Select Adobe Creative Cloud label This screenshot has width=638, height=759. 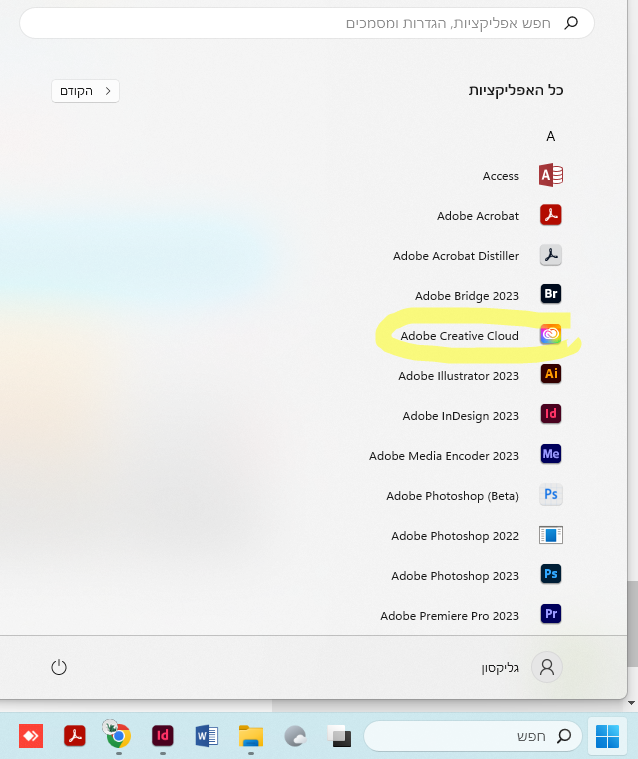tap(459, 335)
